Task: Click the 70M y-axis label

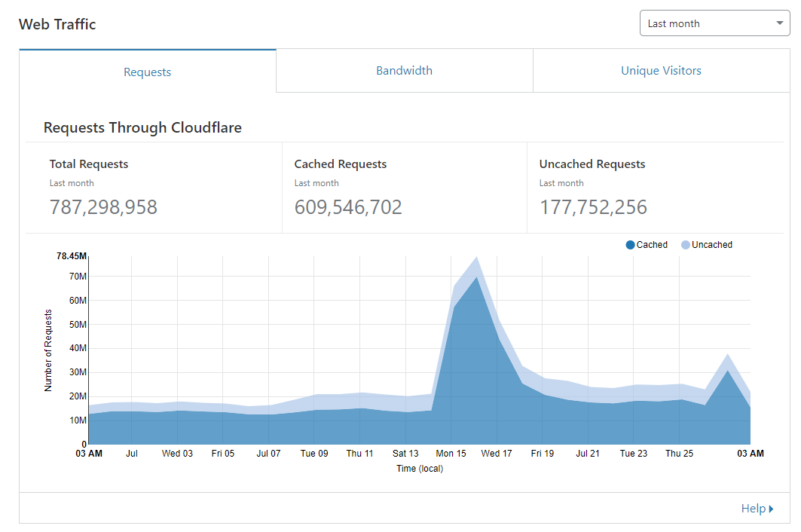Action: pos(78,277)
